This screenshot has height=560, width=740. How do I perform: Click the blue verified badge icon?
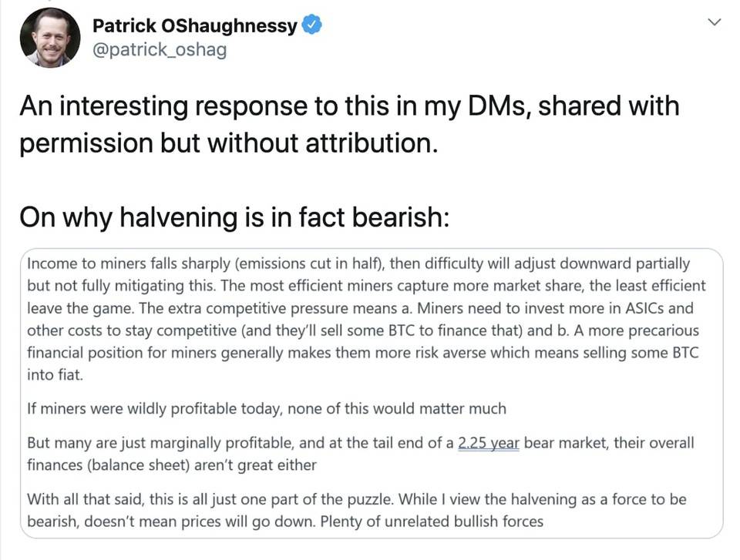(311, 25)
